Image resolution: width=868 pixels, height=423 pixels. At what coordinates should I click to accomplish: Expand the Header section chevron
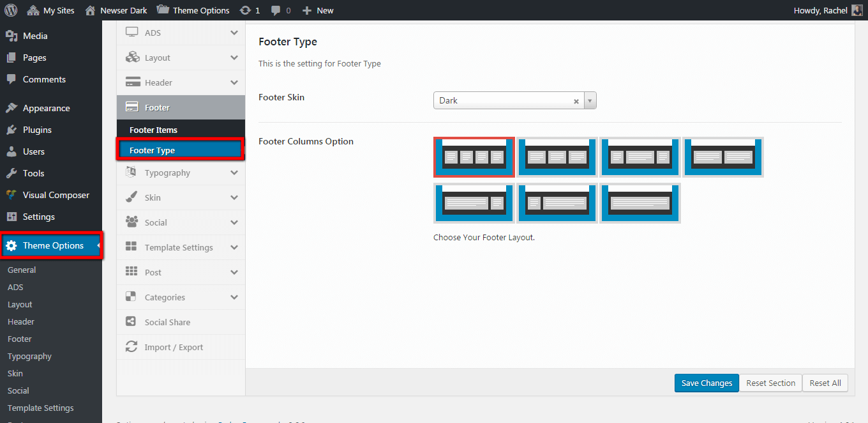tap(234, 82)
